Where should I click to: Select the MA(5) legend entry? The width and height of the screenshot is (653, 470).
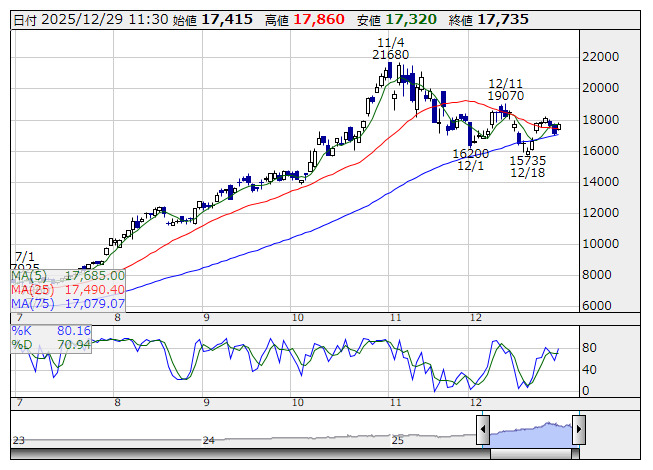(68, 275)
